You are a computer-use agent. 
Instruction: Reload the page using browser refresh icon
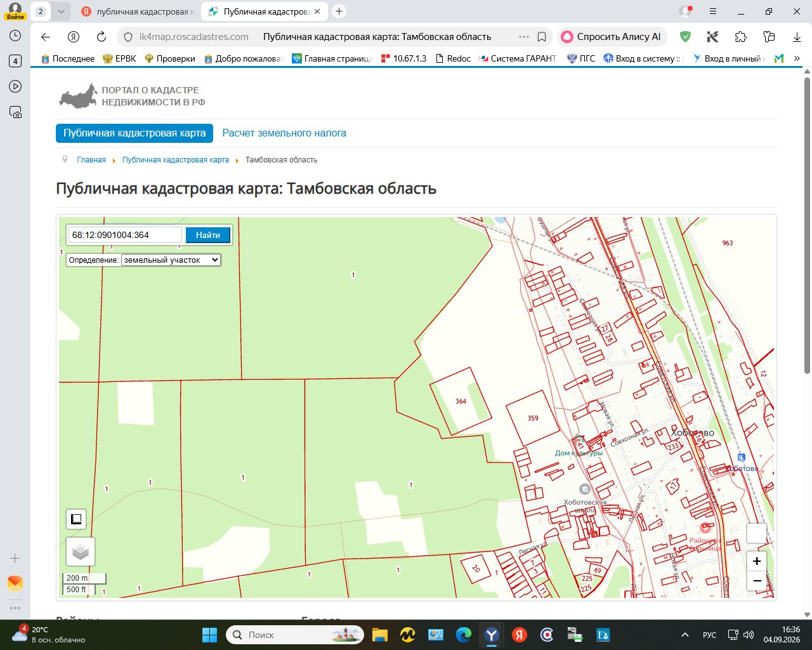(101, 37)
